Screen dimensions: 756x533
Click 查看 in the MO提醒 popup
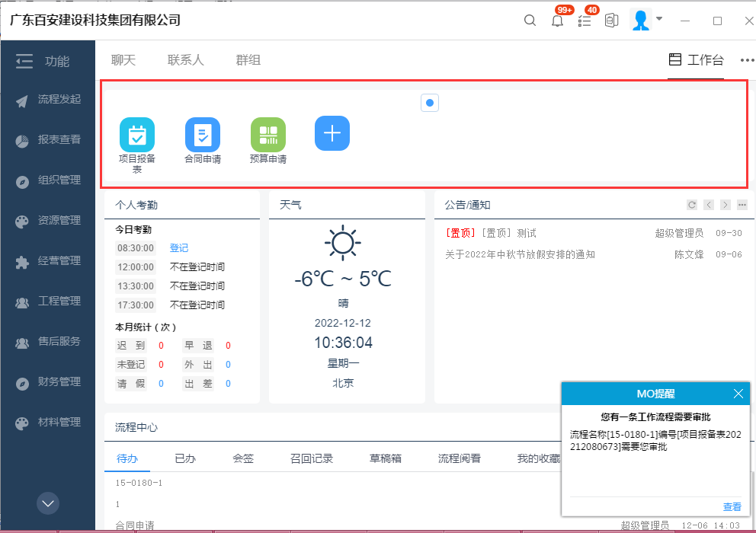point(732,506)
